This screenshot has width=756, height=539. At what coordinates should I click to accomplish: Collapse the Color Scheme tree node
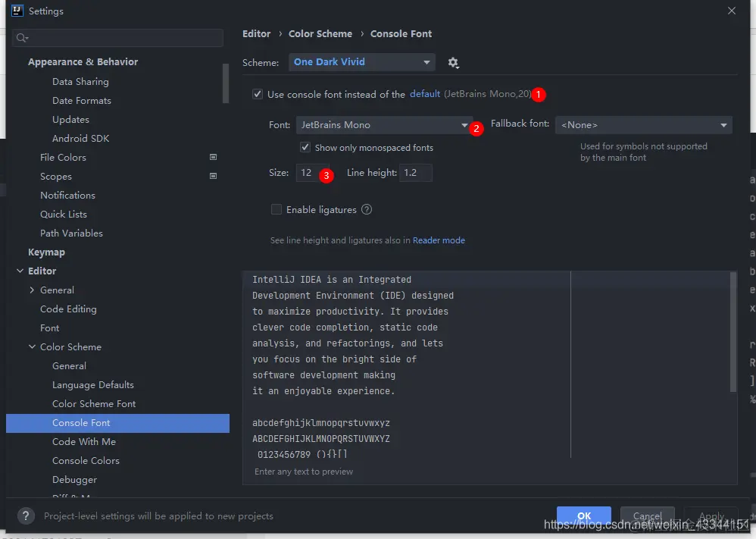[32, 347]
